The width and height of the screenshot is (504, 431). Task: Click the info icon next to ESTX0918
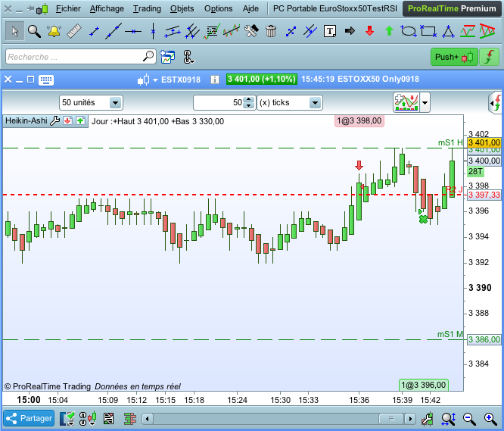[x=215, y=80]
